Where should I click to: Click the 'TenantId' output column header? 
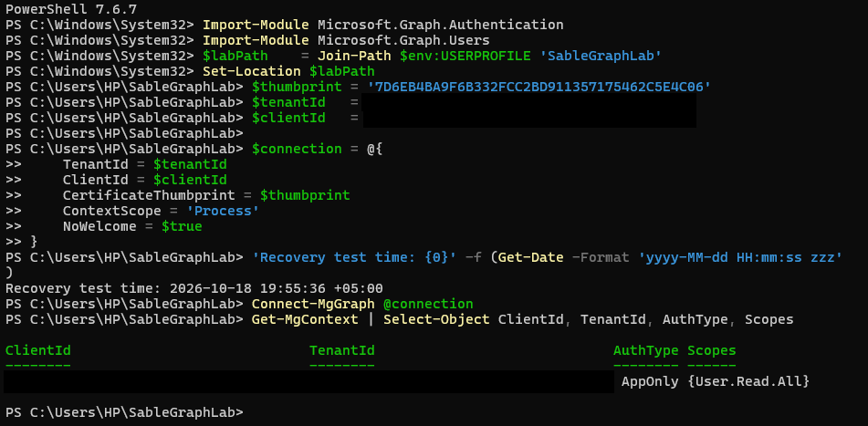pos(342,350)
